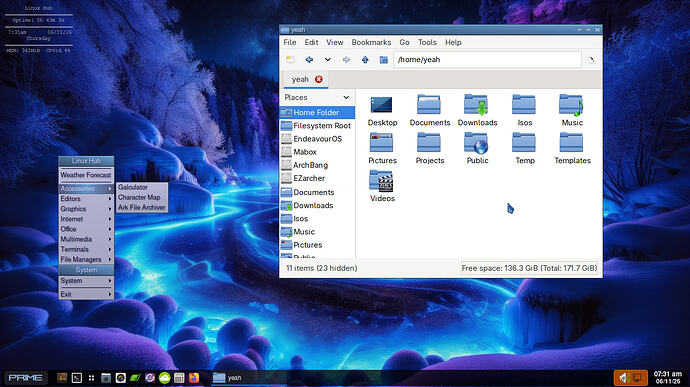Open the Videos folder with clapperboard
690x387 pixels.
coord(382,186)
